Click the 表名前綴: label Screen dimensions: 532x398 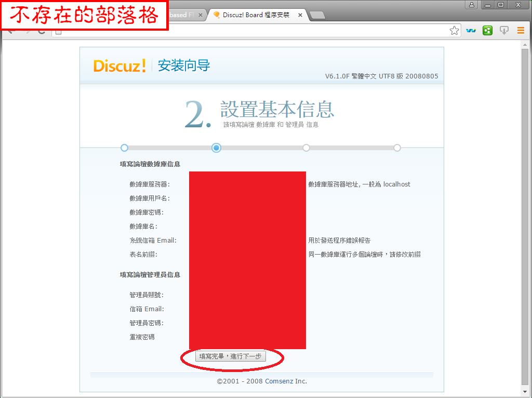tap(143, 255)
